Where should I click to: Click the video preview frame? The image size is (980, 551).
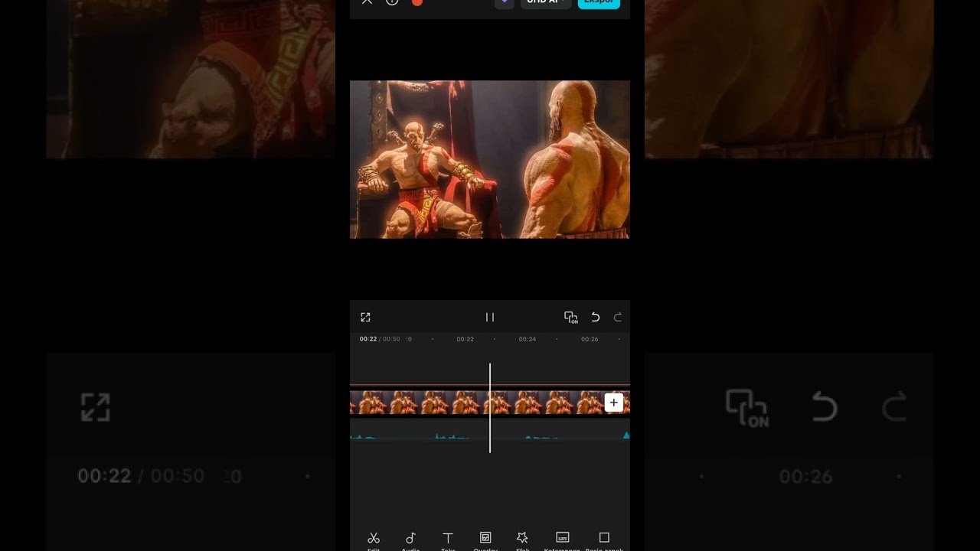(490, 159)
